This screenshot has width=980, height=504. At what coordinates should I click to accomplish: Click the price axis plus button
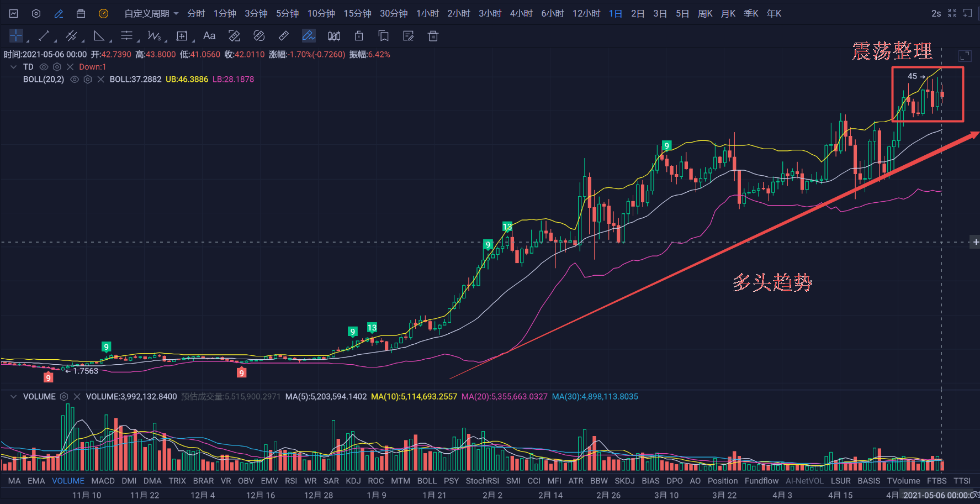pos(976,242)
